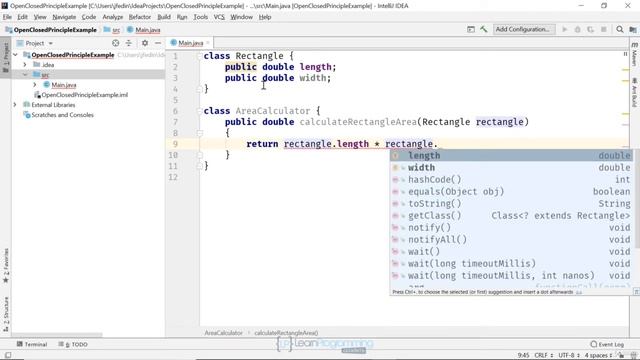Click the cursor position 9:45 in the status bar
The height and width of the screenshot is (360, 640).
(x=523, y=355)
